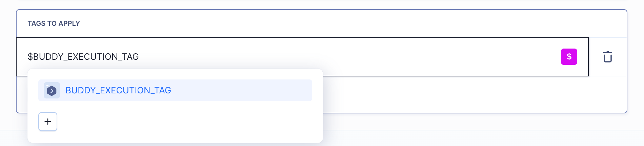
Task: Delete the tag row using trash icon
Action: [607, 57]
